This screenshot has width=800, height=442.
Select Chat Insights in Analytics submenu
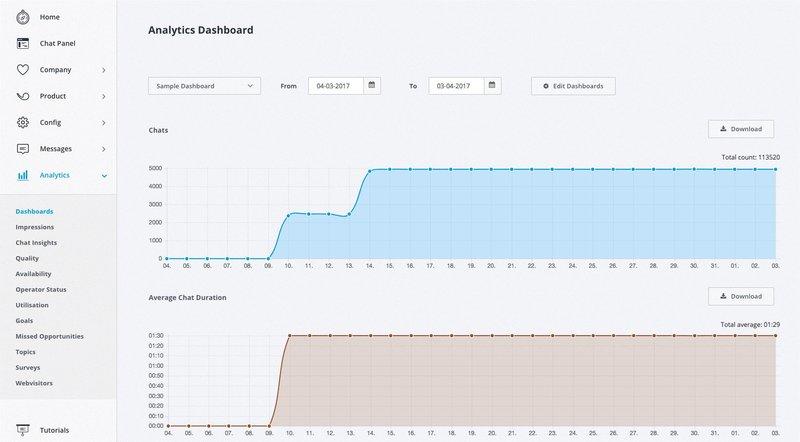pos(37,242)
